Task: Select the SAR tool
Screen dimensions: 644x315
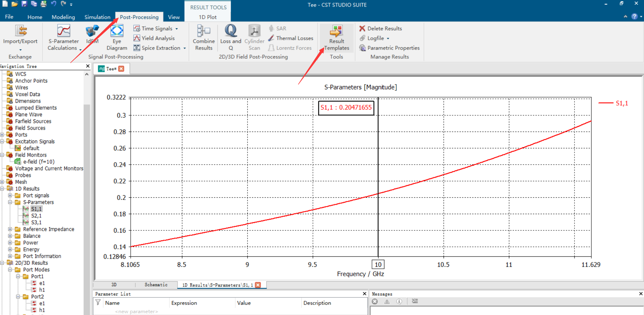Action: pos(277,29)
